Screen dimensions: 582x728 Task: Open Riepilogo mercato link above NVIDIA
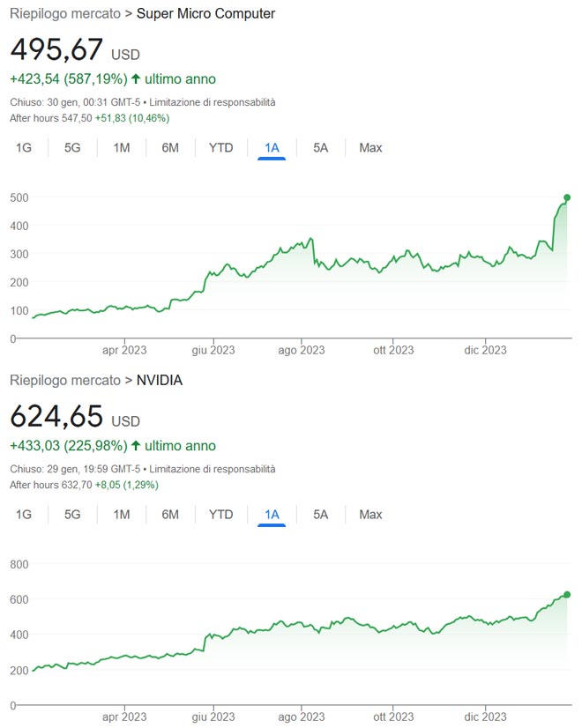64,380
